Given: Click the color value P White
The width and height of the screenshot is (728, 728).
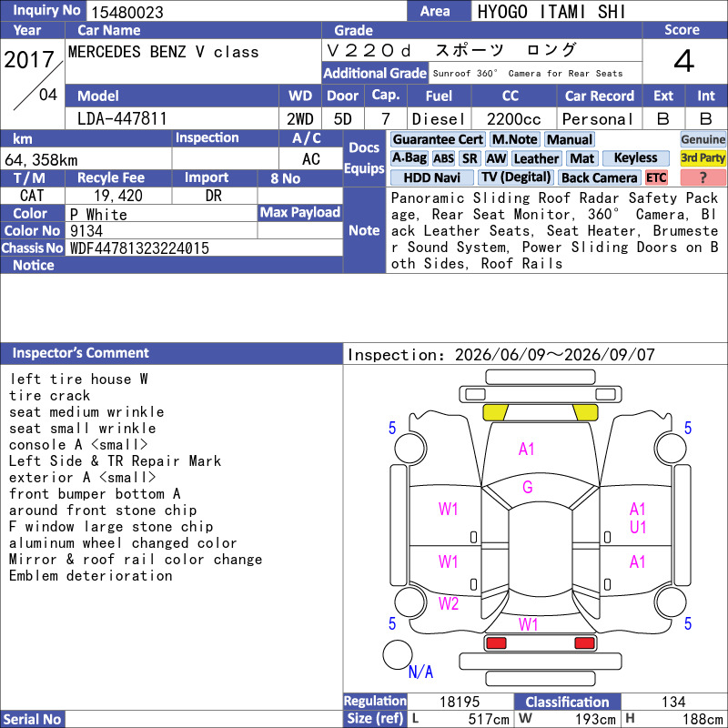Looking at the screenshot, I should click(98, 215).
